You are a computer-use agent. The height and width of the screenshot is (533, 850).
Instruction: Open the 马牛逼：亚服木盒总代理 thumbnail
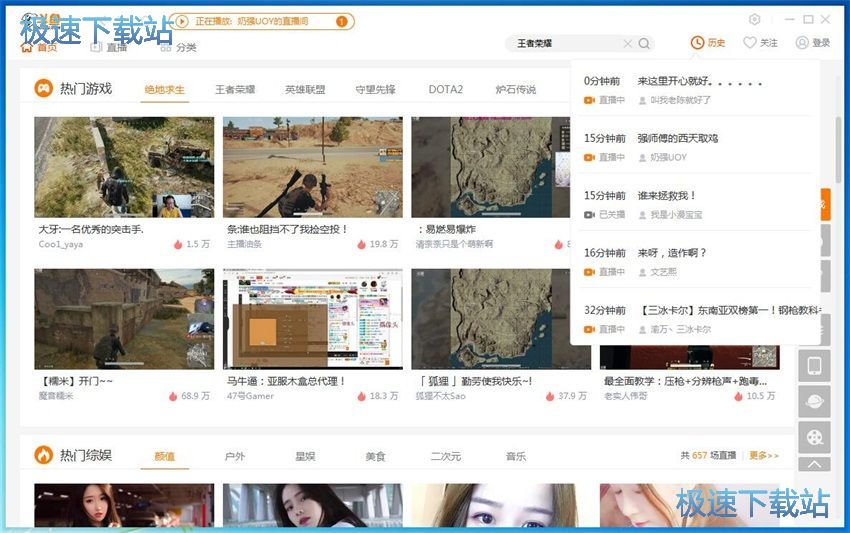point(313,319)
